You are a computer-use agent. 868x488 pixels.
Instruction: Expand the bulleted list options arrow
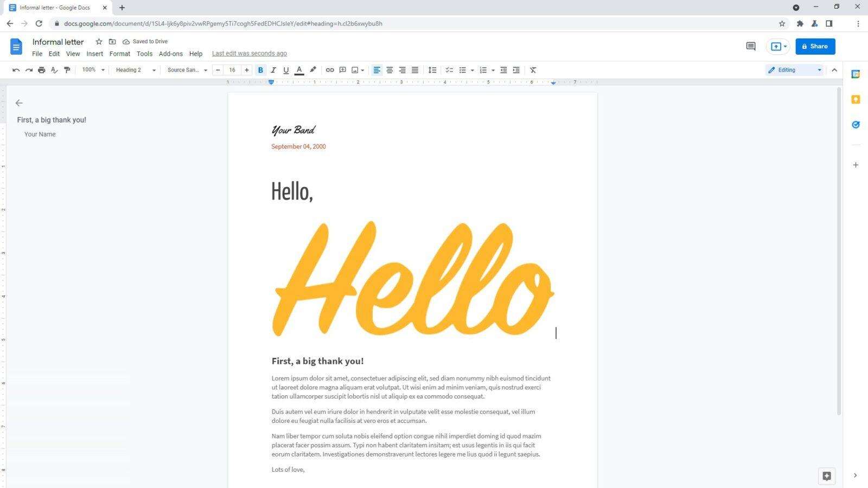pos(471,69)
